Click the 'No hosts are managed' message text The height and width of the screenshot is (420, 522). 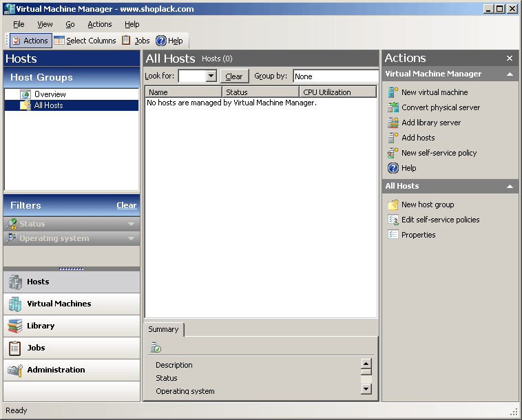pos(231,103)
